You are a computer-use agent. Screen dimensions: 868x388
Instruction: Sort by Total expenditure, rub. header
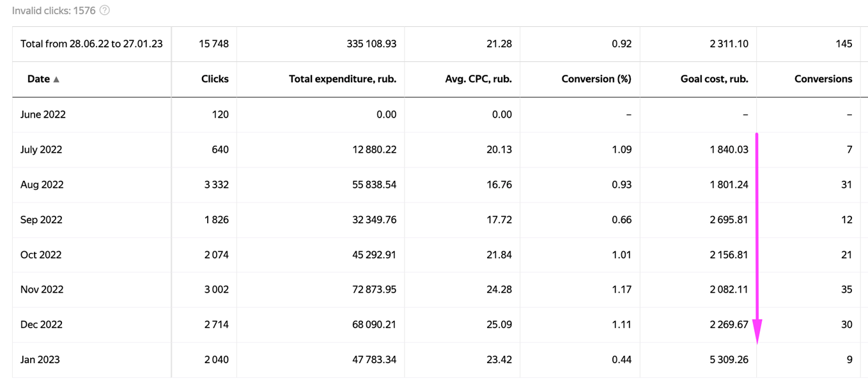click(x=343, y=79)
